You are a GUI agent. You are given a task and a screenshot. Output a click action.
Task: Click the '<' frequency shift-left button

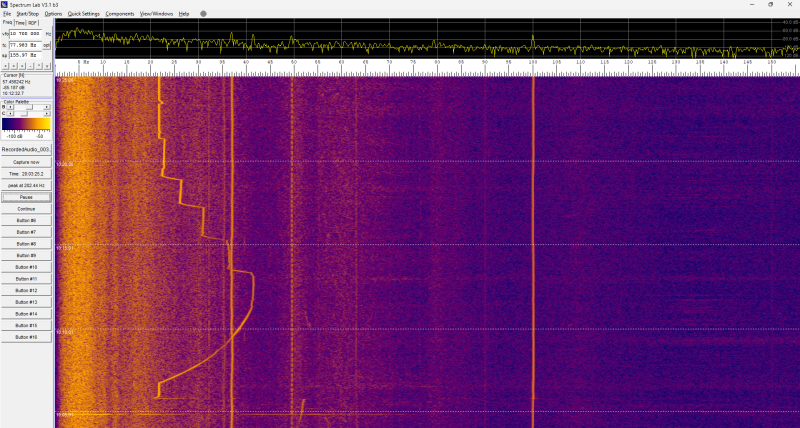[5, 66]
